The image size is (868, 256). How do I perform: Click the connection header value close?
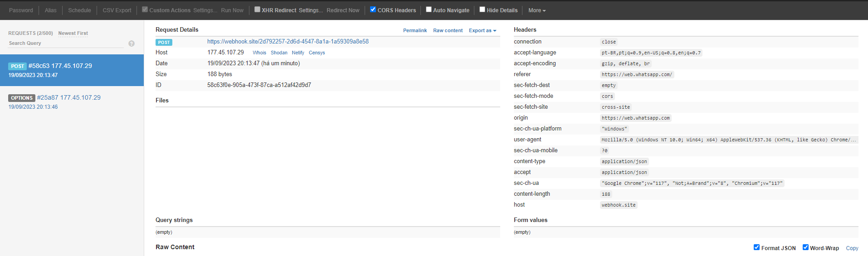point(609,42)
